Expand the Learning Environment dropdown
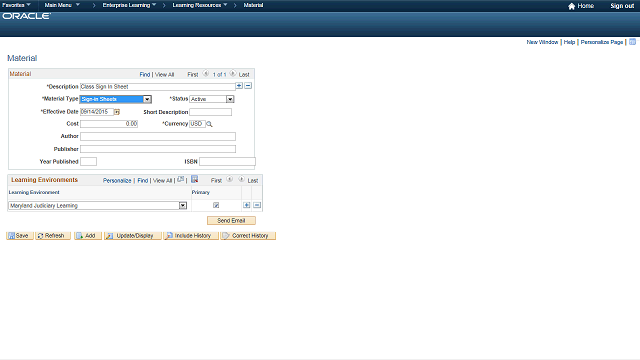The height and width of the screenshot is (360, 640). [98, 206]
